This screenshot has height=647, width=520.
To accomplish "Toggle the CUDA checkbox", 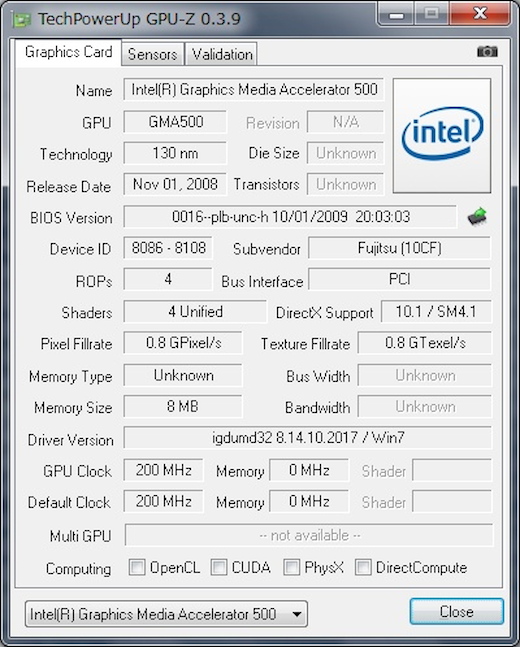I will [219, 567].
